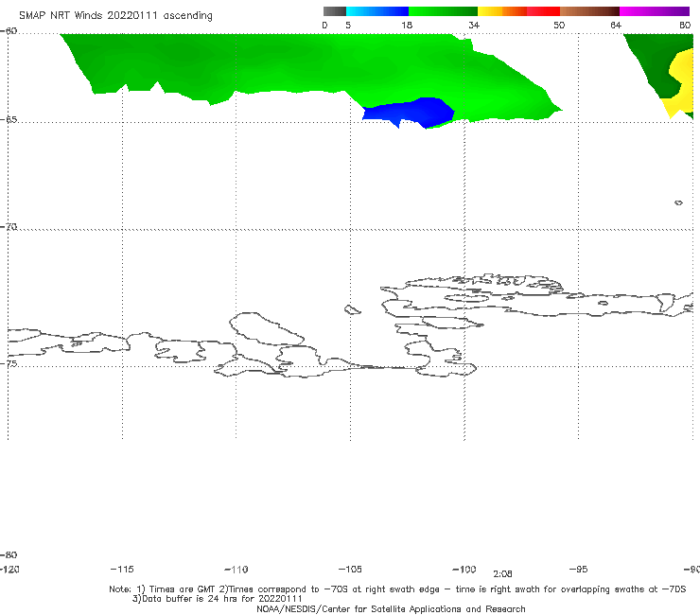Click the color bar label '64'

pyautogui.click(x=616, y=26)
